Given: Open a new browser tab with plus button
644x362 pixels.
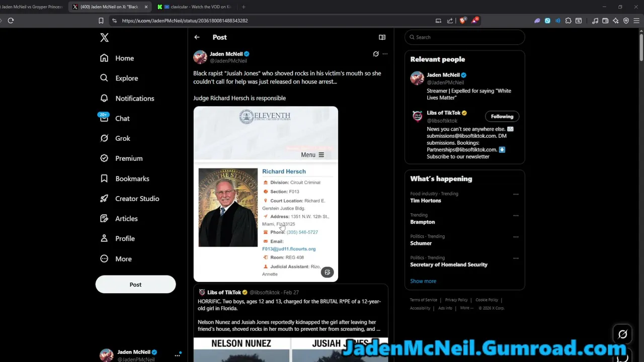Looking at the screenshot, I should (244, 7).
